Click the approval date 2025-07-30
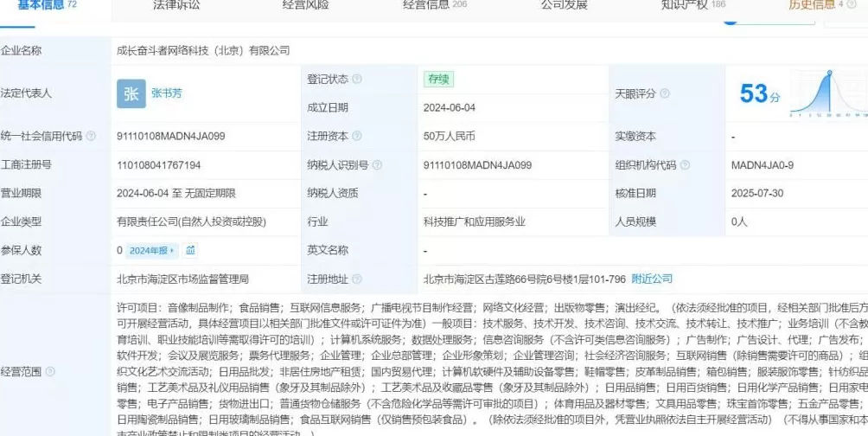This screenshot has height=436, width=868. coord(757,194)
